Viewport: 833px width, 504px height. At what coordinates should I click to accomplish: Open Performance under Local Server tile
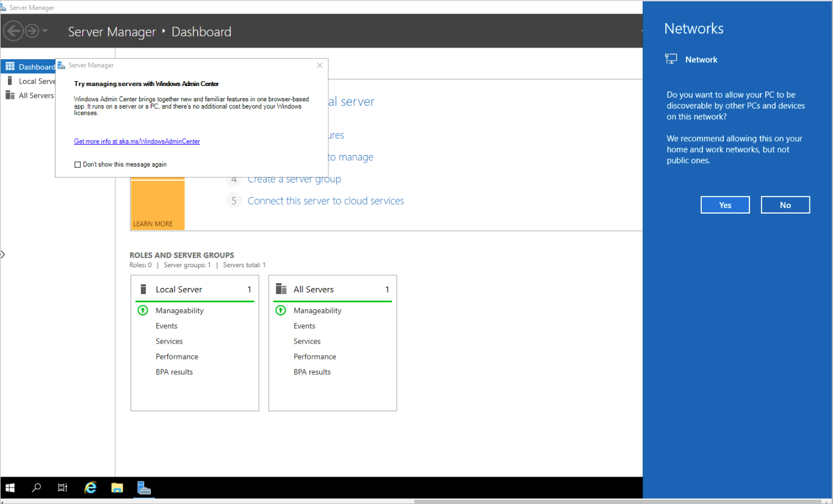pyautogui.click(x=177, y=356)
